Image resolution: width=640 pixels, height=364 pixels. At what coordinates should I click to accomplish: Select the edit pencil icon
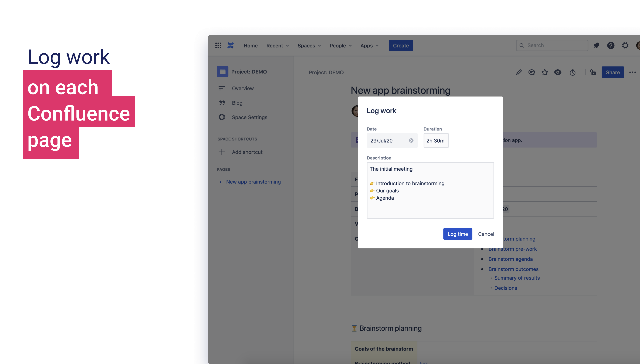coord(518,72)
